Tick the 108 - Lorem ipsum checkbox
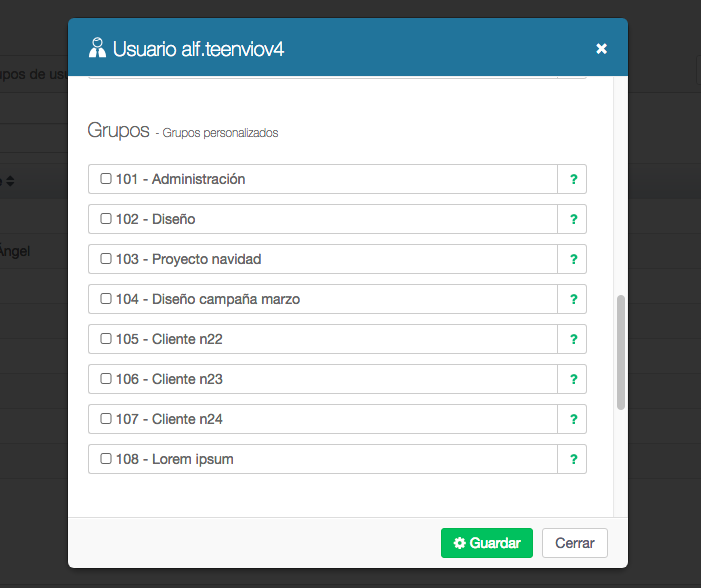The height and width of the screenshot is (588, 701). (106, 459)
